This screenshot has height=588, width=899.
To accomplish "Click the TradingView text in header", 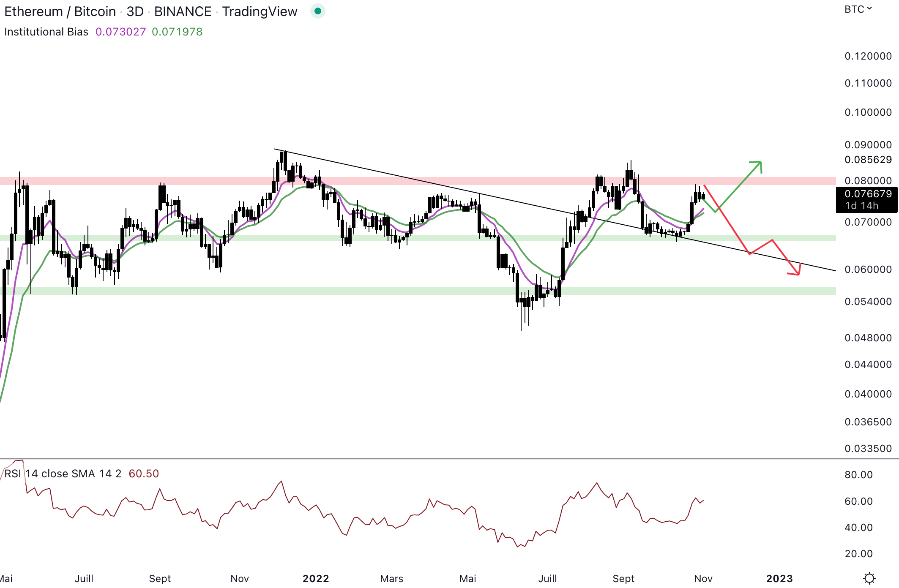I will tap(260, 11).
